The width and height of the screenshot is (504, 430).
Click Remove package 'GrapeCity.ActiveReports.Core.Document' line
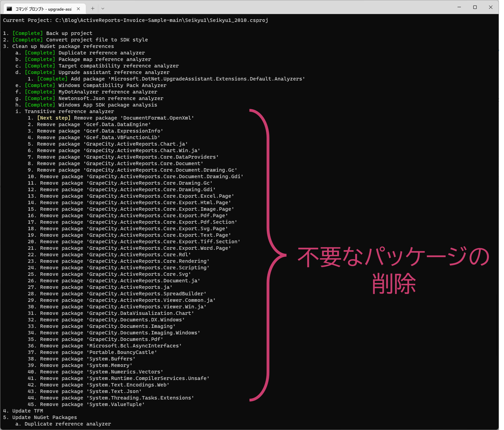pyautogui.click(x=115, y=164)
